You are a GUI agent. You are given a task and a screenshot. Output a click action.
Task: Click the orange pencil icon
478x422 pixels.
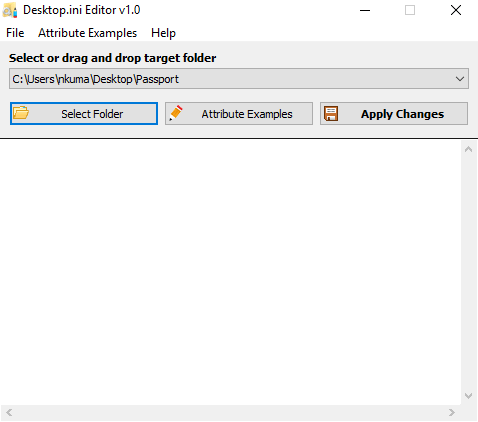(176, 113)
